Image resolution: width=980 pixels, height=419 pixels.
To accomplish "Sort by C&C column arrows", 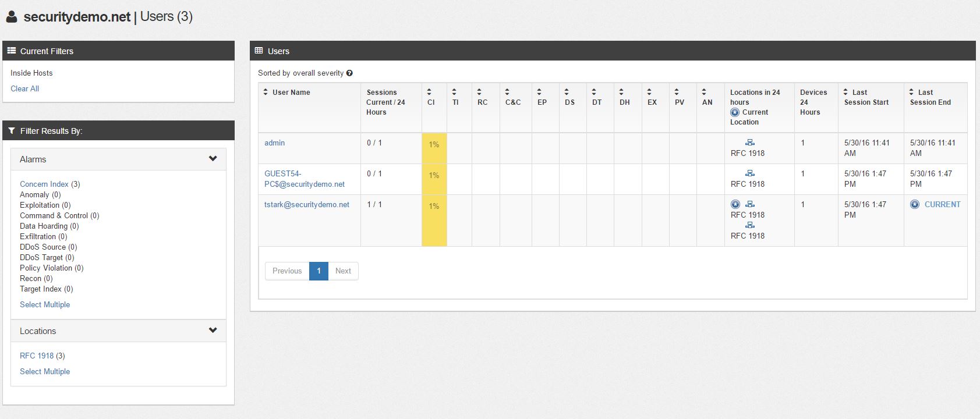I will point(507,92).
